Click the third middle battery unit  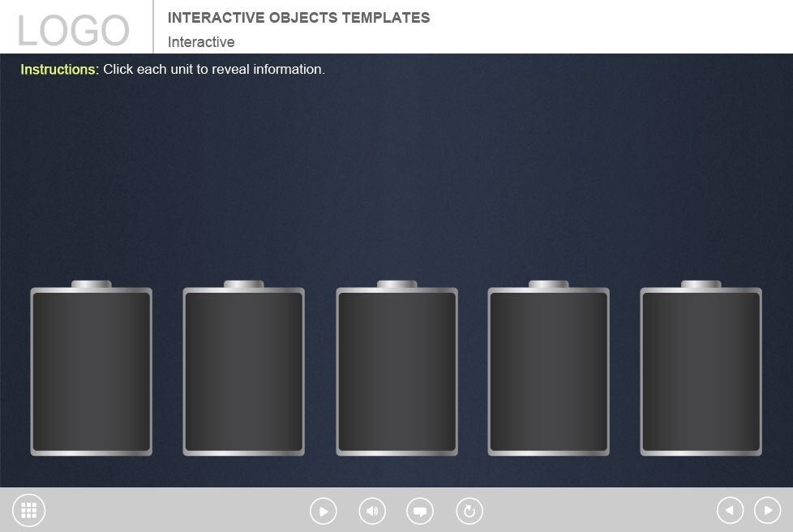[397, 369]
